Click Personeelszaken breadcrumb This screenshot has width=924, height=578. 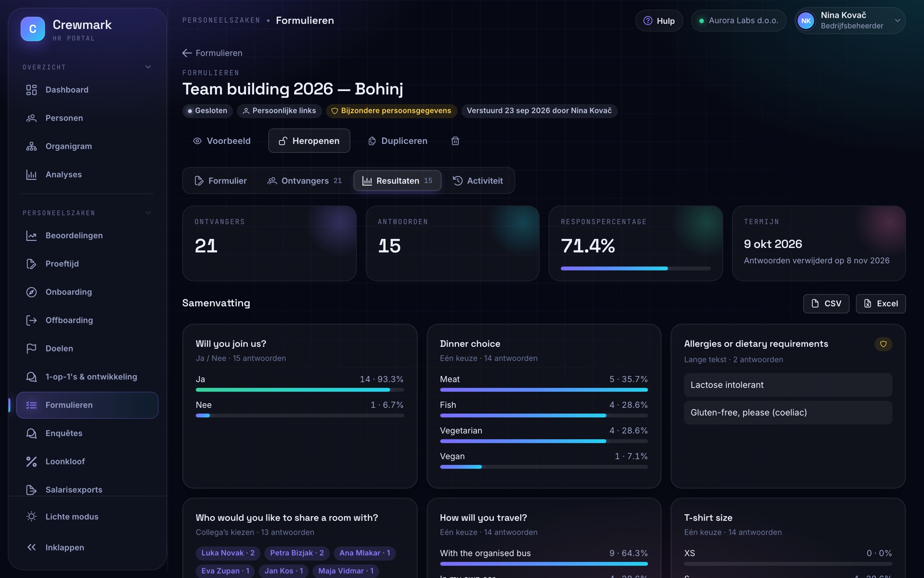(x=221, y=20)
